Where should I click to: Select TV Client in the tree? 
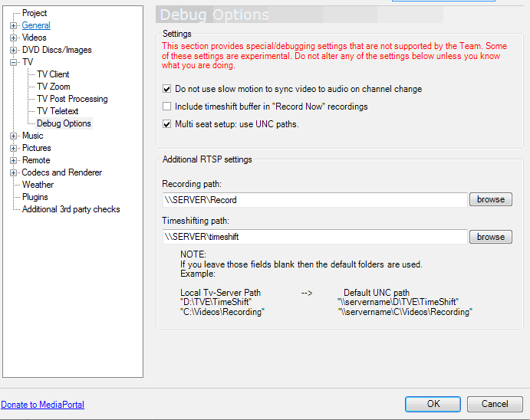point(53,74)
